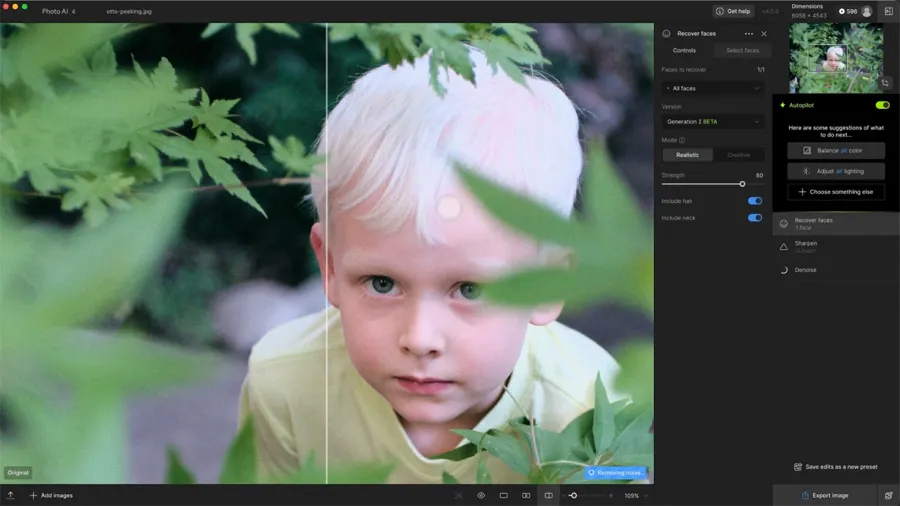
Task: Click the export settings icon beside Export image
Action: pyautogui.click(x=888, y=495)
